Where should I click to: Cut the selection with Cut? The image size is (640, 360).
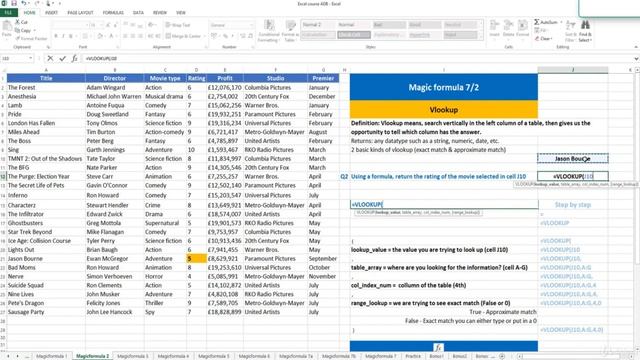pyautogui.click(x=22, y=22)
